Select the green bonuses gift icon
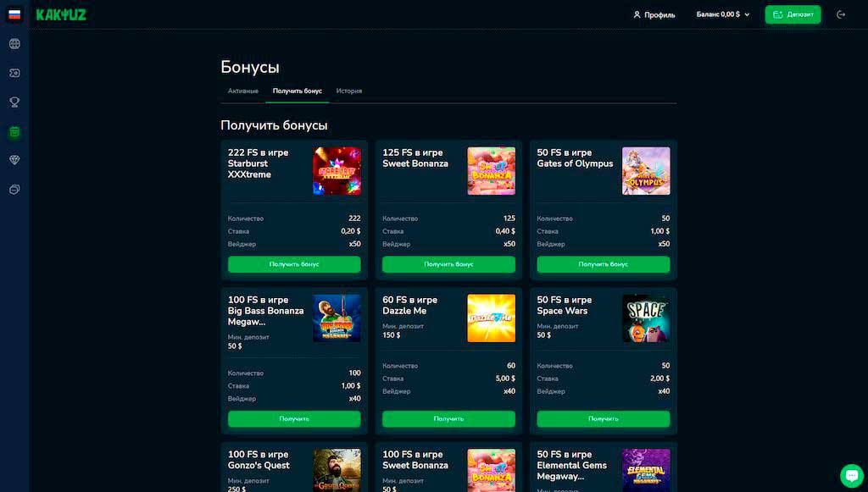This screenshot has width=868, height=492. 14,131
